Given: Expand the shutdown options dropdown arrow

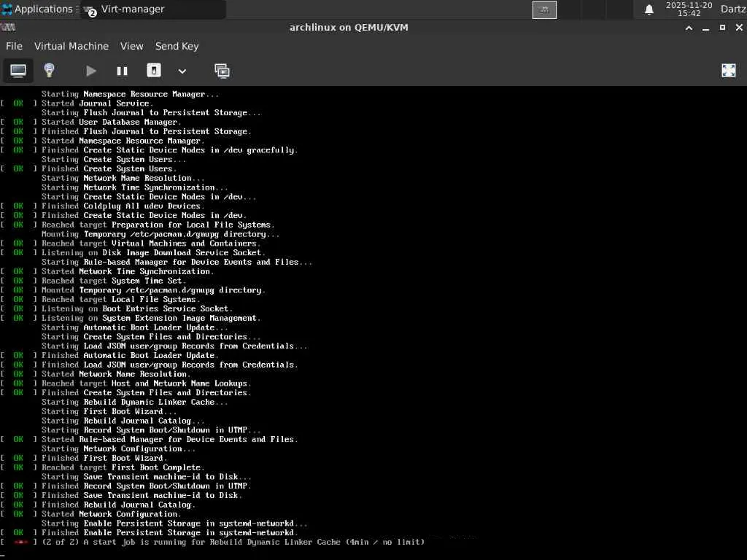Looking at the screenshot, I should point(182,71).
